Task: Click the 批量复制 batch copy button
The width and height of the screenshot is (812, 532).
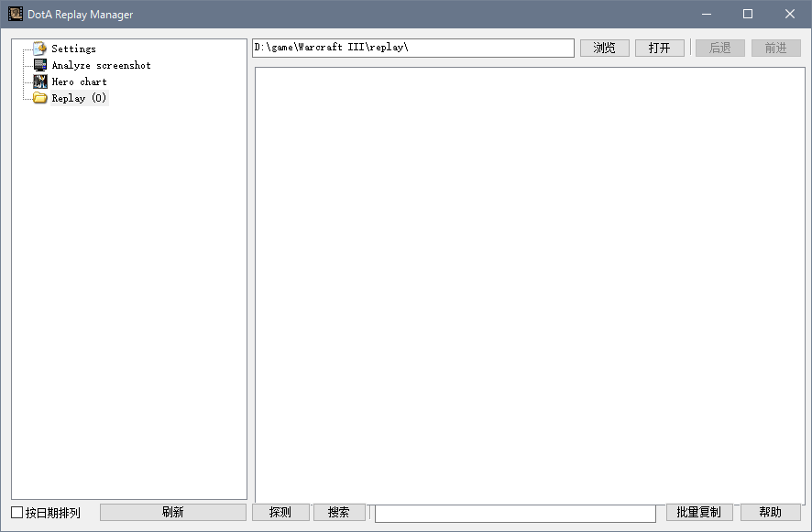Action: pos(698,513)
